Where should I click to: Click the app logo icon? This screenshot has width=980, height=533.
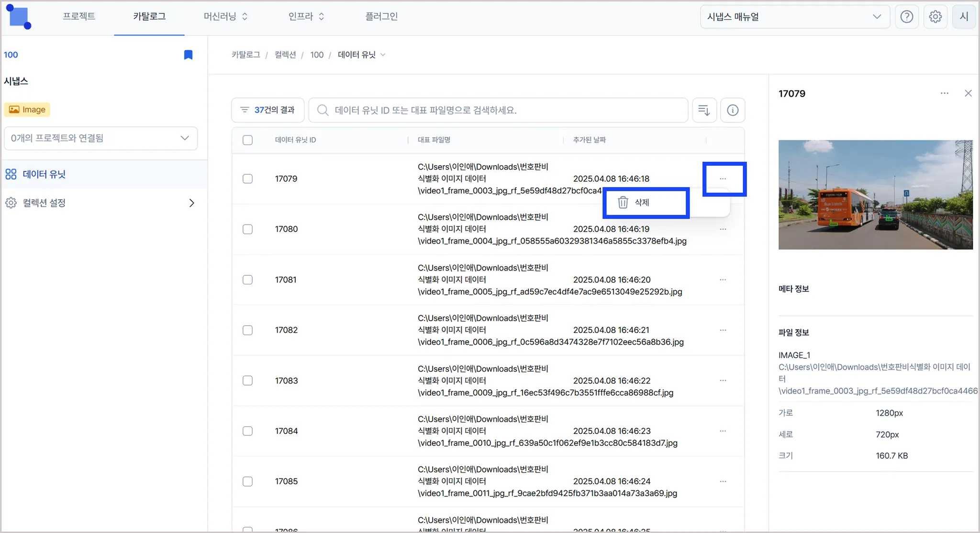(x=19, y=17)
